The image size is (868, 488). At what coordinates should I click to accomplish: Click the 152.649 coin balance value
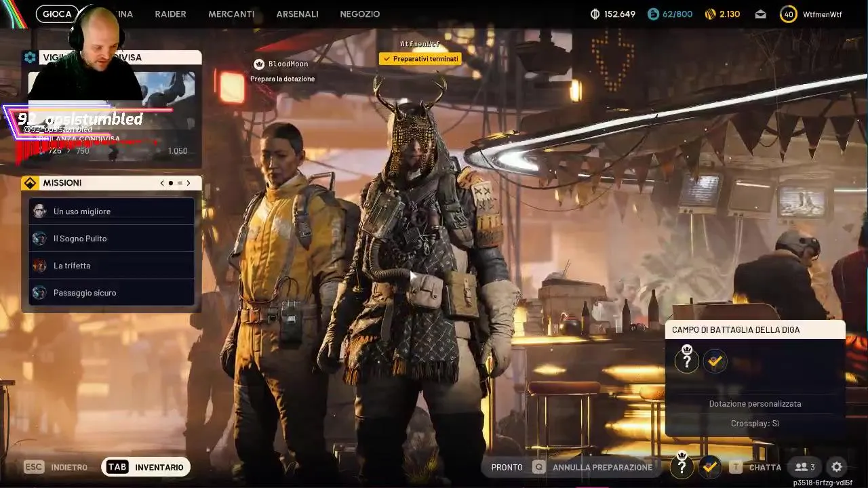point(619,14)
